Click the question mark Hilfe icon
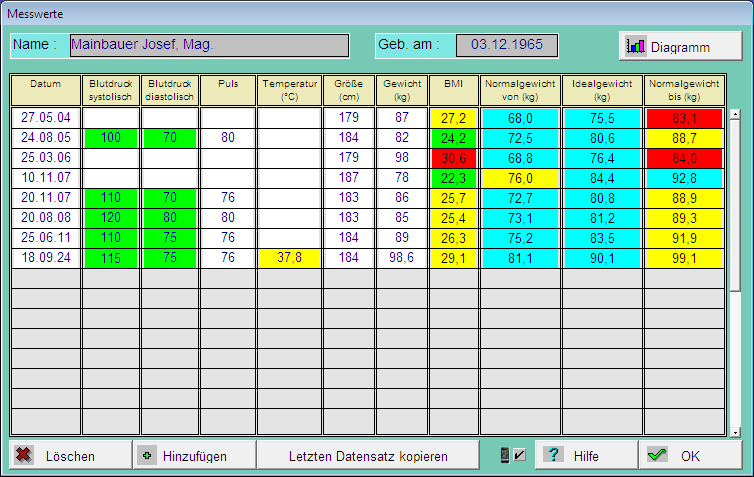 pos(553,455)
